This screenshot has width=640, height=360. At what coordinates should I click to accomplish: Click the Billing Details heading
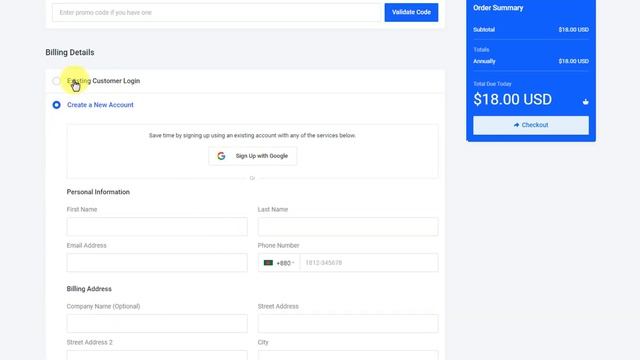coord(70,52)
